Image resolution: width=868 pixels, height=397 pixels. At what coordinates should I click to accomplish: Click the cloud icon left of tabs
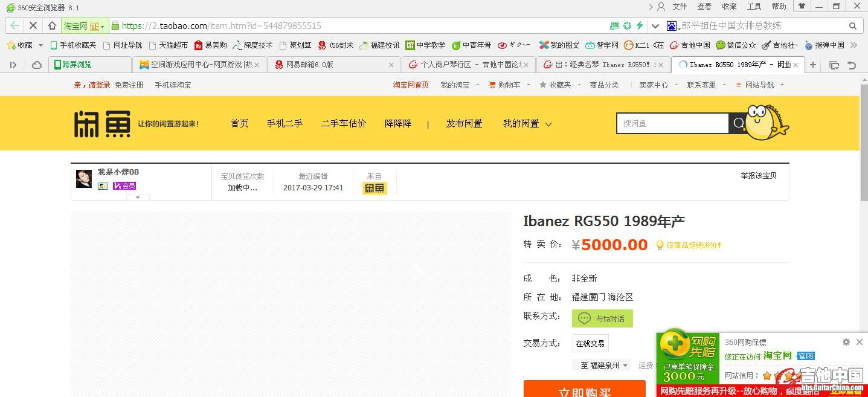tap(37, 65)
